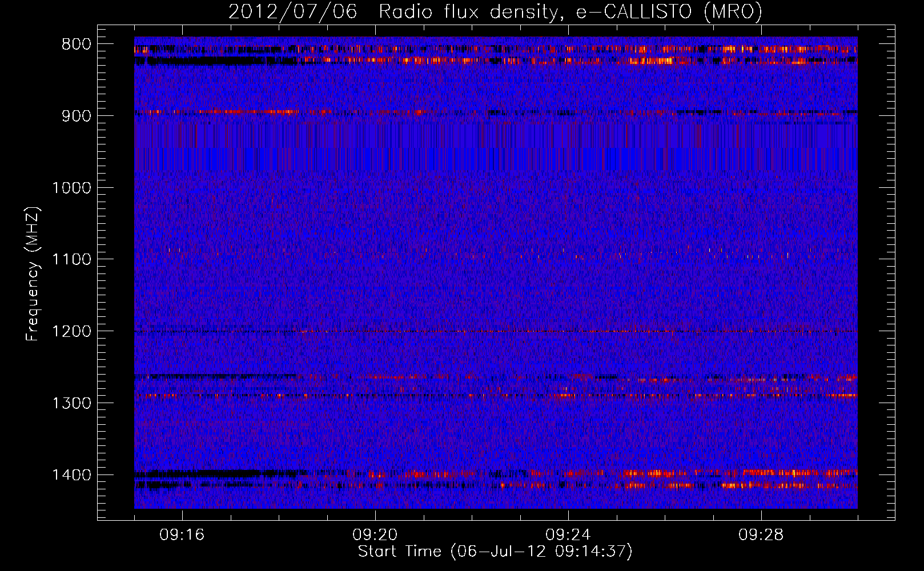Click the plot title '2012/07/06 Radio flux density, e-CALLISTO (MRO)'
The image size is (924, 571).
coord(495,12)
